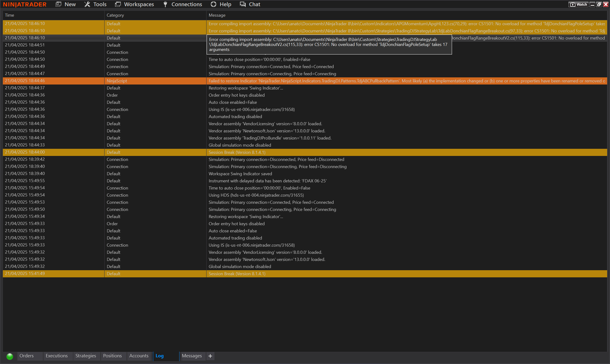Select Session Break row at 18:44:00
The height and width of the screenshot is (364, 610).
click(x=305, y=152)
